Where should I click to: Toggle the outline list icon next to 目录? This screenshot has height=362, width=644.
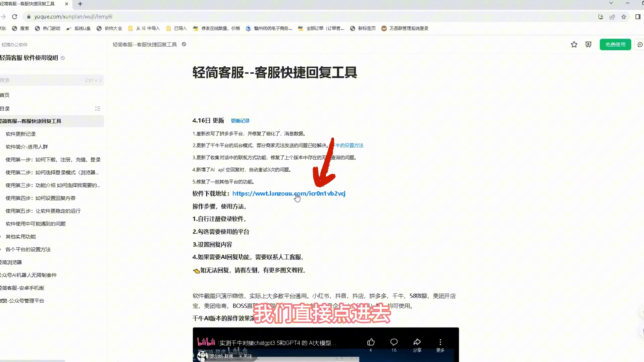point(98,108)
